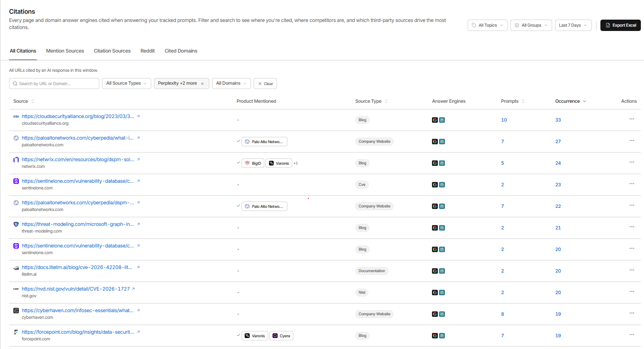Image resolution: width=644 pixels, height=349 pixels.
Task: Click prompts count 10
Action: pyautogui.click(x=504, y=120)
